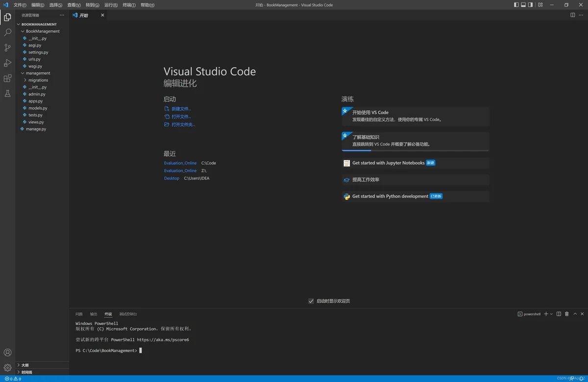This screenshot has height=382, width=588.
Task: Switch to the 调试控制台 panel tab
Action: pos(128,314)
